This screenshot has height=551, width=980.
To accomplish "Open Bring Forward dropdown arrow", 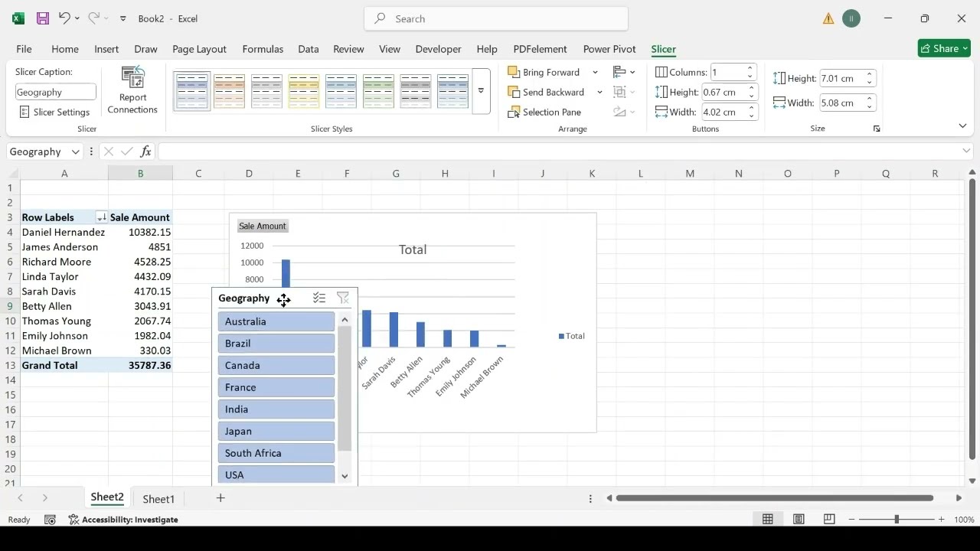I will [595, 72].
